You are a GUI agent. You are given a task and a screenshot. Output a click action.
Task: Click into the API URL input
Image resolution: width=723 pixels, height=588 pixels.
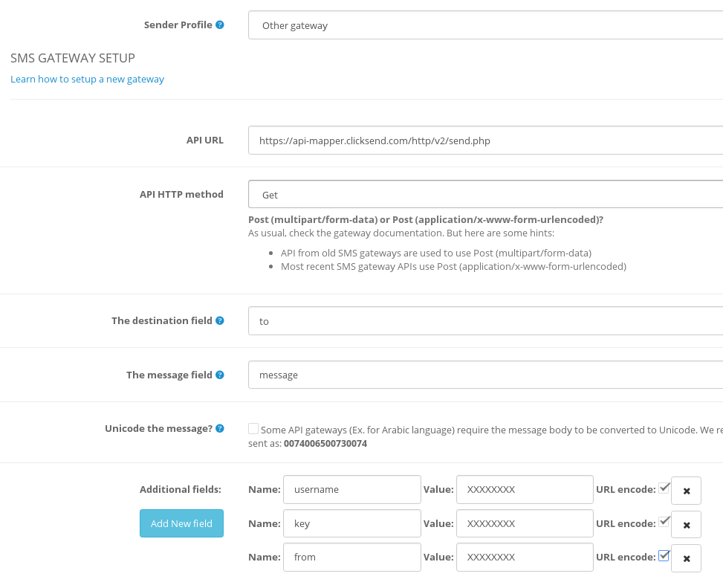484,140
